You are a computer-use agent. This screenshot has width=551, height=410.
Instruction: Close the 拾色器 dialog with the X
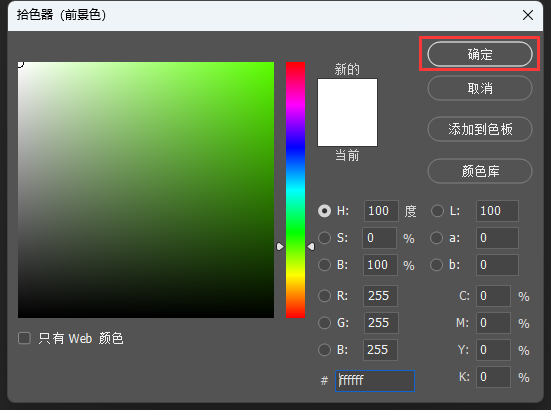[528, 15]
